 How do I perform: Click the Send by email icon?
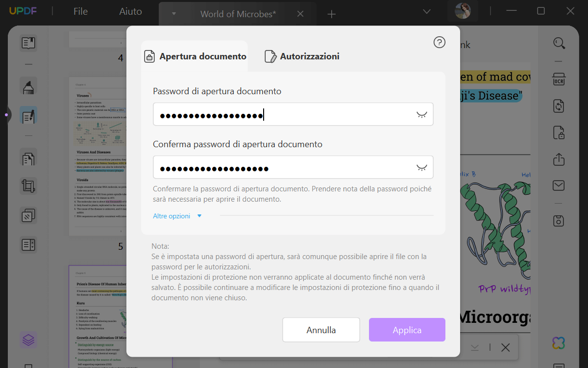click(x=559, y=185)
